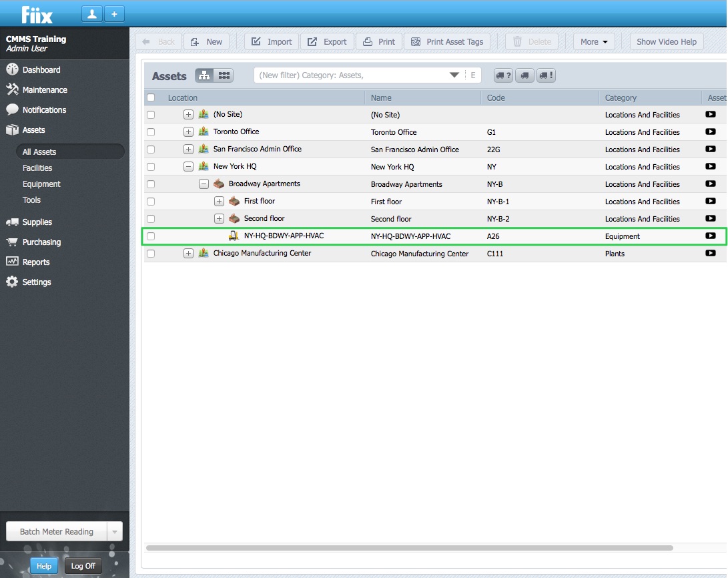Click the site icon beside Toronto Office
Screen dimensions: 728x578
click(204, 132)
